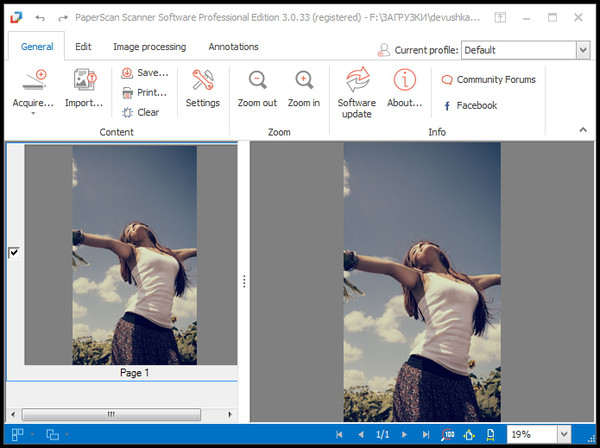Viewport: 600px width, 448px height.
Task: Switch to the Image processing tab
Action: pos(149,47)
